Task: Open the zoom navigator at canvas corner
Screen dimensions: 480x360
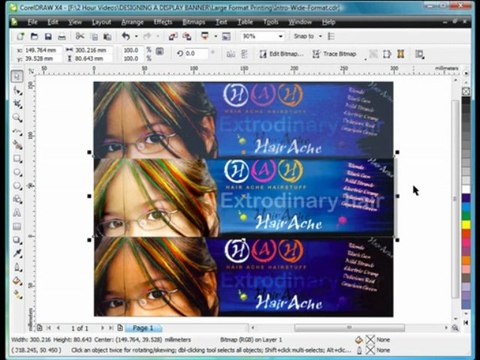Action: [455, 328]
